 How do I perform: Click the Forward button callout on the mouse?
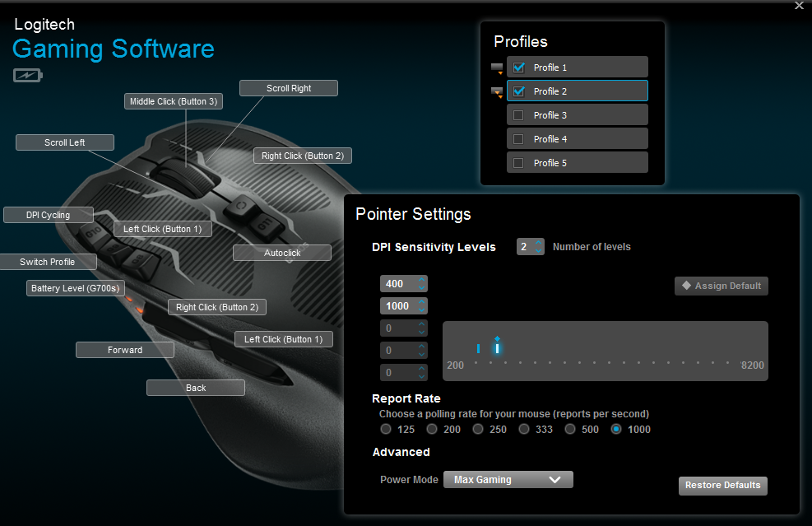(124, 349)
